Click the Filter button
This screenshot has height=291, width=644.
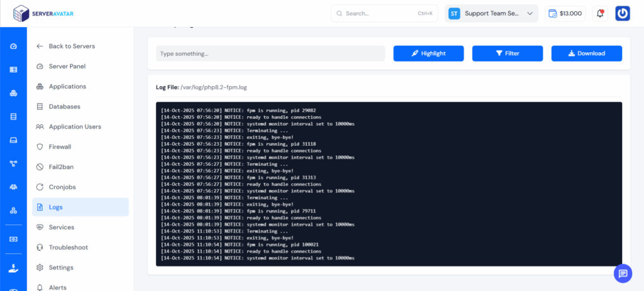point(508,53)
